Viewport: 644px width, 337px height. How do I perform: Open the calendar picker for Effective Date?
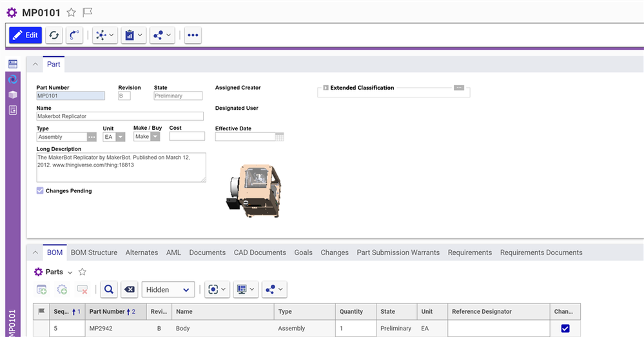coord(279,137)
